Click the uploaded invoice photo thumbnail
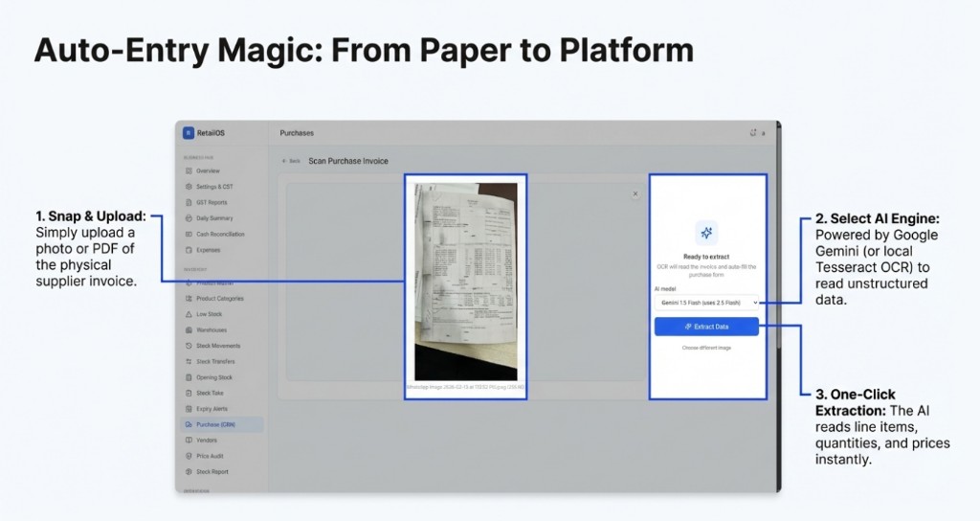Viewport: 980px width, 521px height. 466,282
